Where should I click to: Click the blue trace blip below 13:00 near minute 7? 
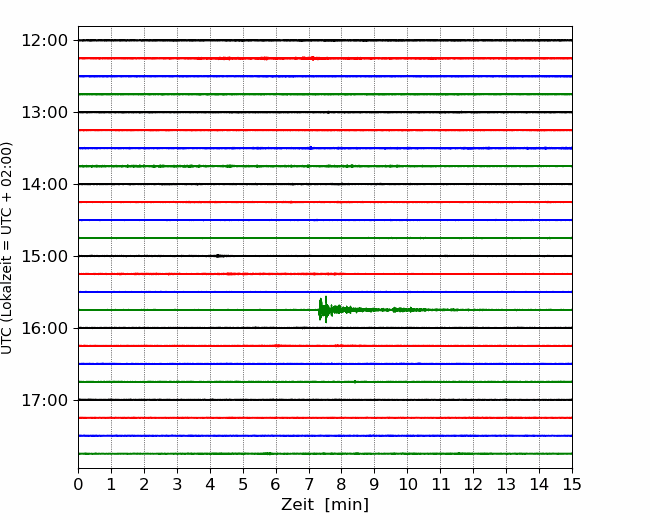click(x=310, y=148)
